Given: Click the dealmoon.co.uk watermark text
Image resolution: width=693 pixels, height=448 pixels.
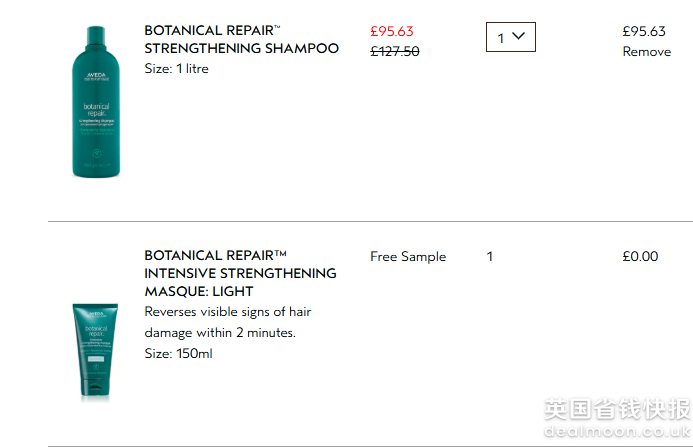Looking at the screenshot, I should point(616,429).
